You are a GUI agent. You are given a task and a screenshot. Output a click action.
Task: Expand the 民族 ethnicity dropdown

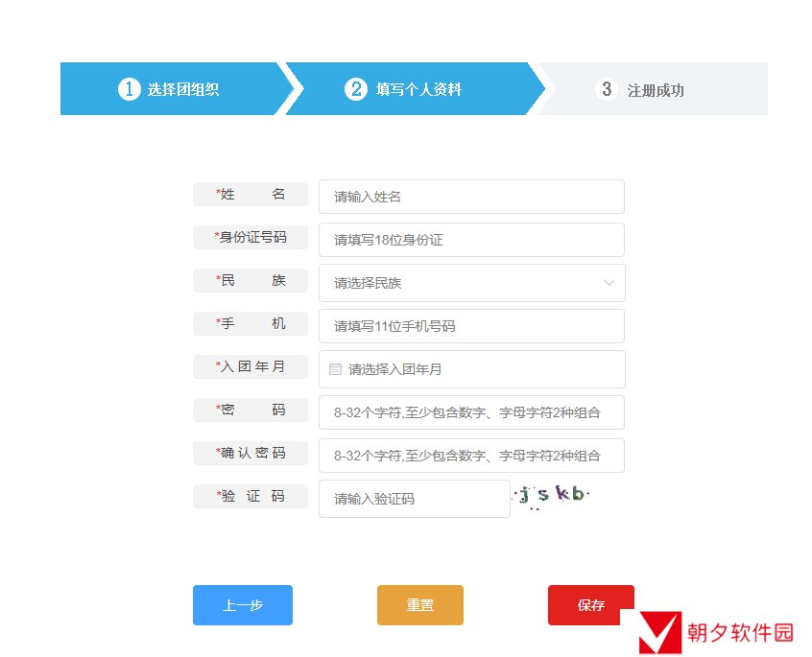471,283
